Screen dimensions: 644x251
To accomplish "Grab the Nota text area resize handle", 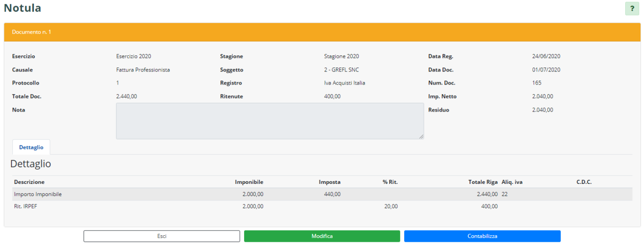I will coord(421,137).
